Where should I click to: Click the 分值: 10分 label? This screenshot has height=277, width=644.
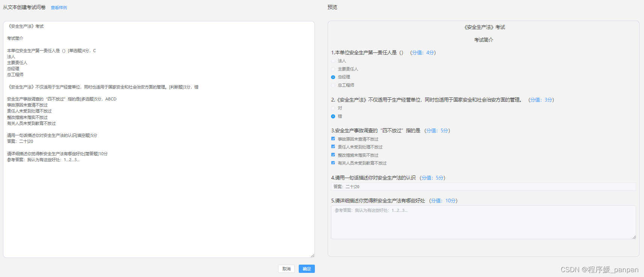coord(443,201)
